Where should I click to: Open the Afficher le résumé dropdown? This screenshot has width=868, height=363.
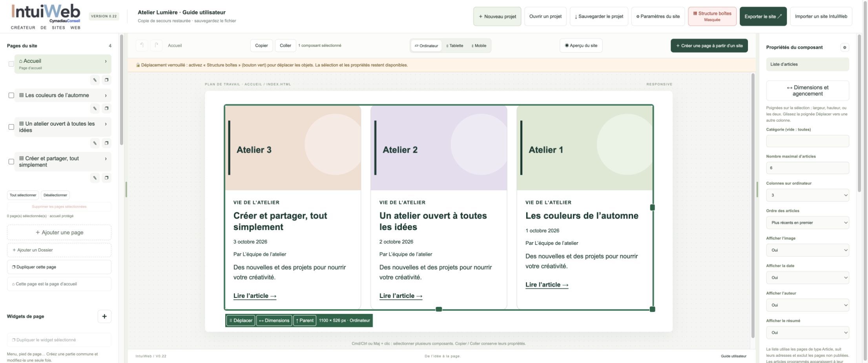(808, 333)
